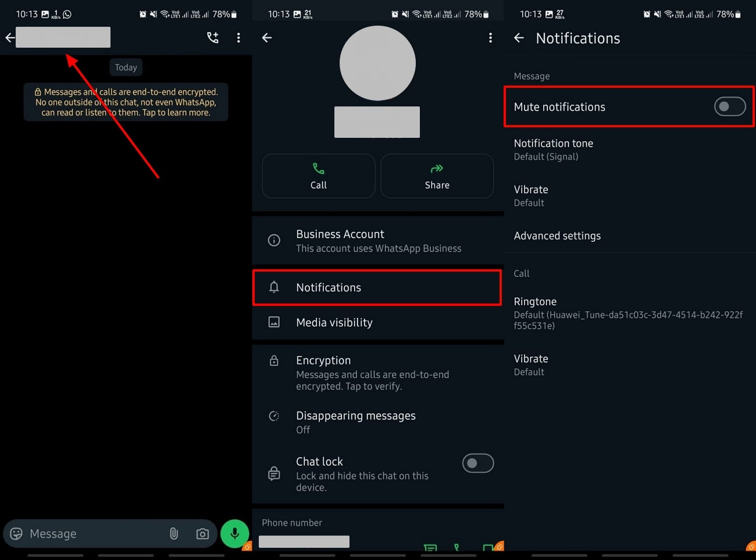Start a call with the phone-plus icon
The width and height of the screenshot is (756, 560).
point(213,38)
